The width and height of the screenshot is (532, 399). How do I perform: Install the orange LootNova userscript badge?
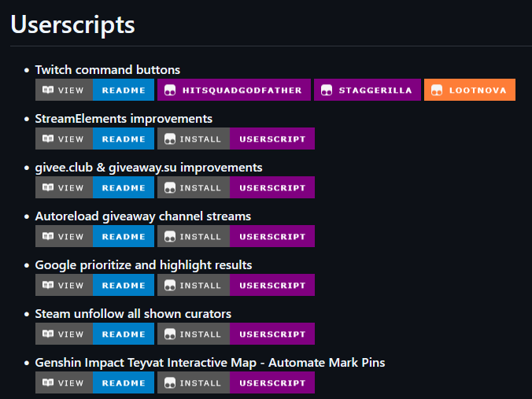470,90
